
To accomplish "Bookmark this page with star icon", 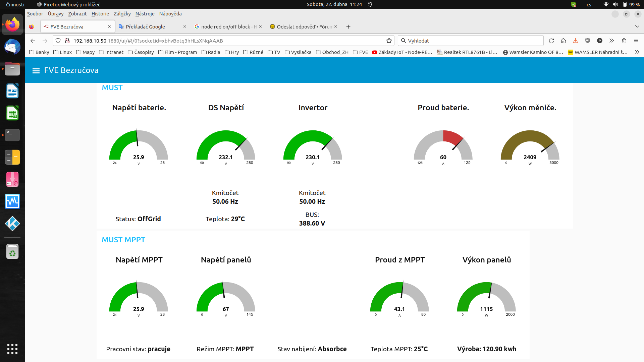I will [x=389, y=41].
